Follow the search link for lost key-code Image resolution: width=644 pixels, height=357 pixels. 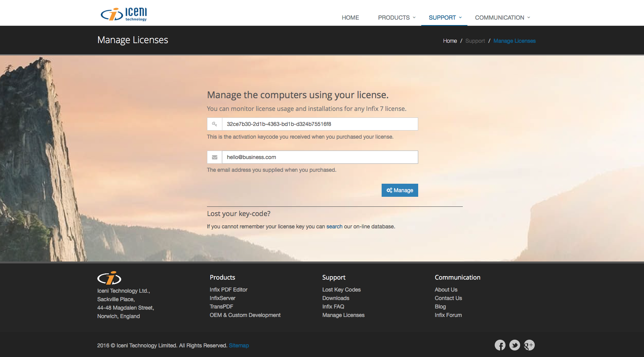334,226
